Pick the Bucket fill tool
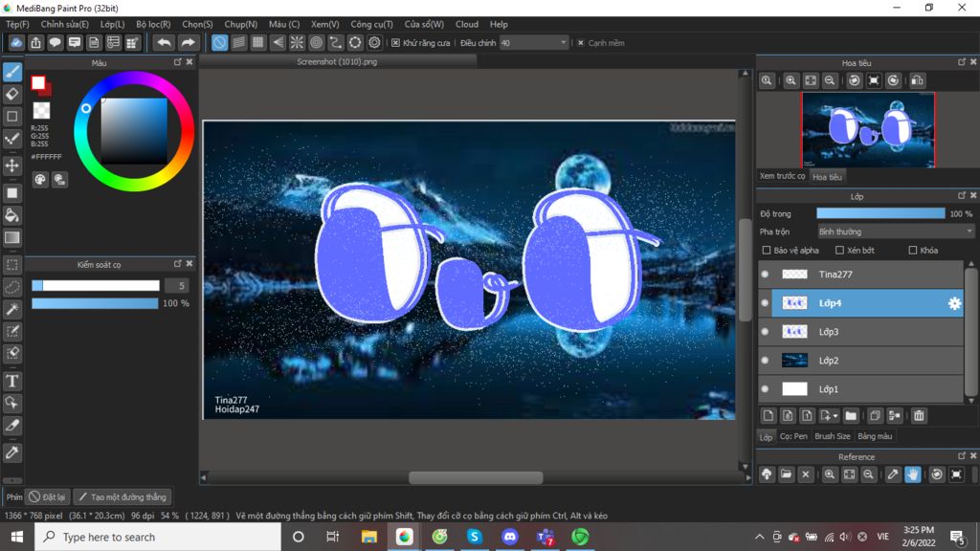This screenshot has width=980, height=551. 12,215
